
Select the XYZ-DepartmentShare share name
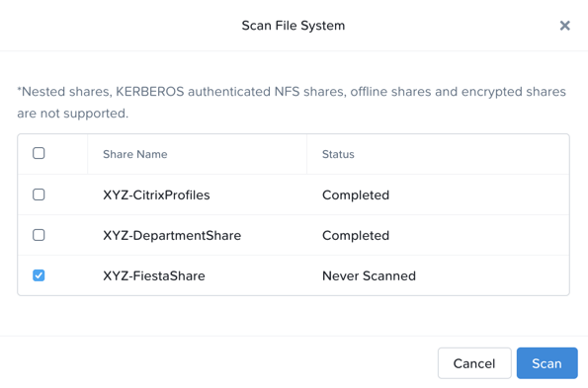pos(172,236)
